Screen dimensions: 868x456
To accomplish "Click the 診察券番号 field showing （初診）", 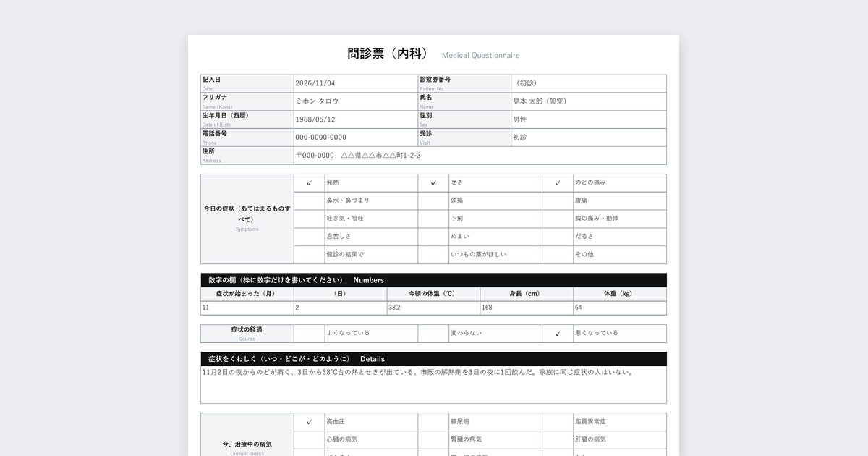I will point(589,83).
